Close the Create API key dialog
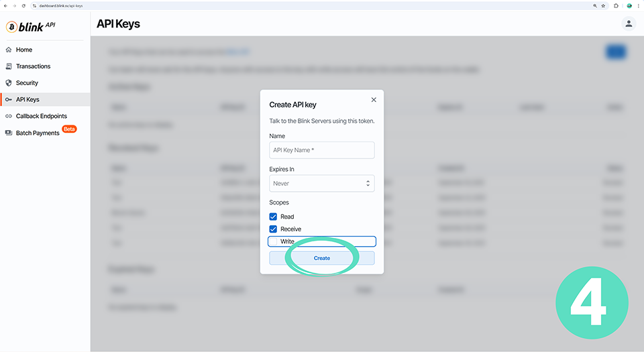This screenshot has height=352, width=644. pyautogui.click(x=374, y=100)
